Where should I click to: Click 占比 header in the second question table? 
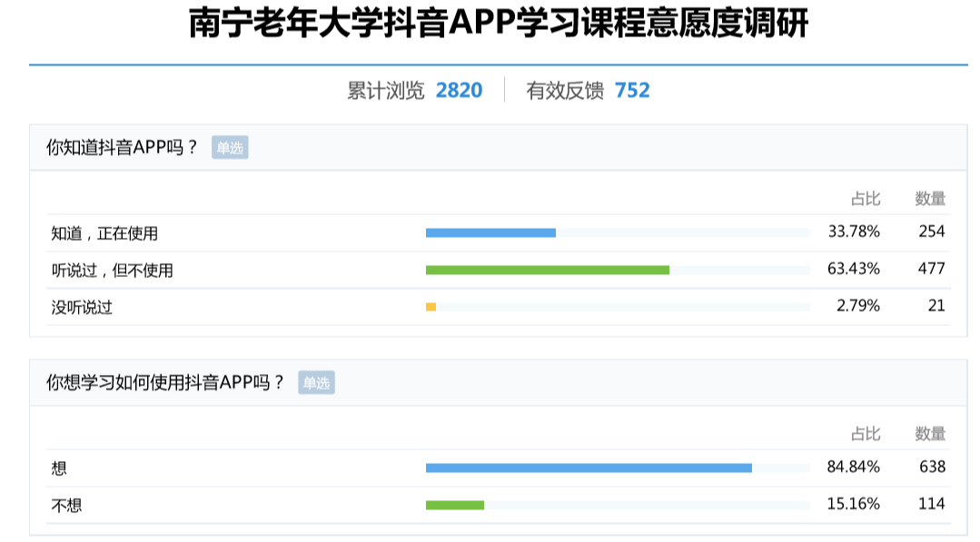(866, 433)
